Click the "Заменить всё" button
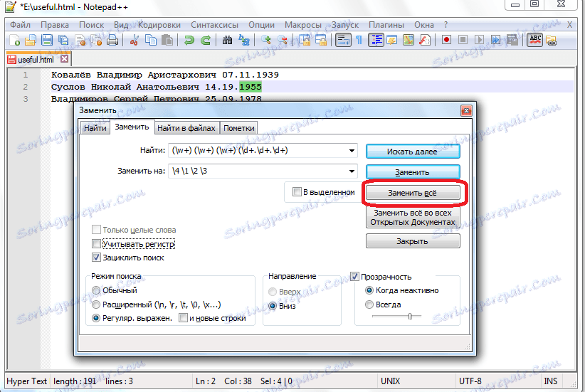Screen dimensions: 585x392 pyautogui.click(x=413, y=193)
